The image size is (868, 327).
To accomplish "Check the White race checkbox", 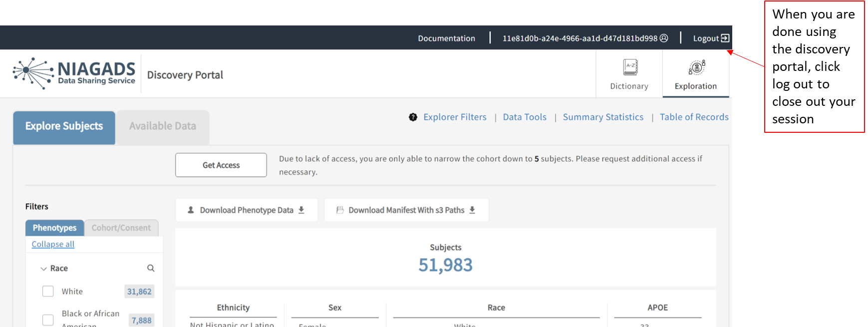I will [x=48, y=291].
